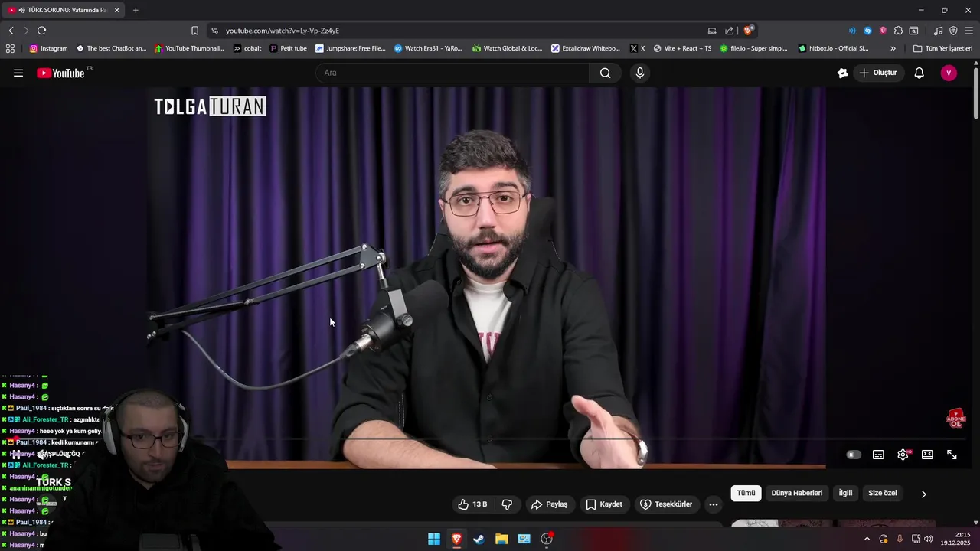Enter fullscreen on the video

952,455
